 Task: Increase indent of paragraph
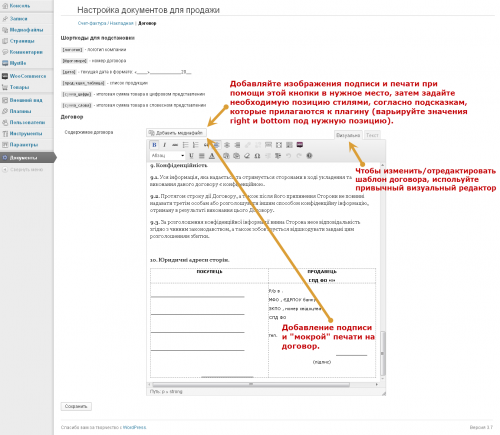(278, 156)
